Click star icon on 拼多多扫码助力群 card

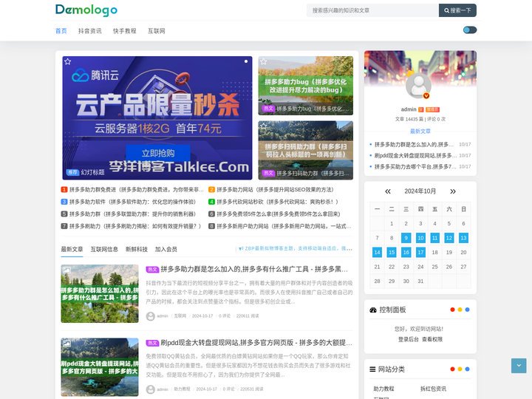tap(263, 126)
